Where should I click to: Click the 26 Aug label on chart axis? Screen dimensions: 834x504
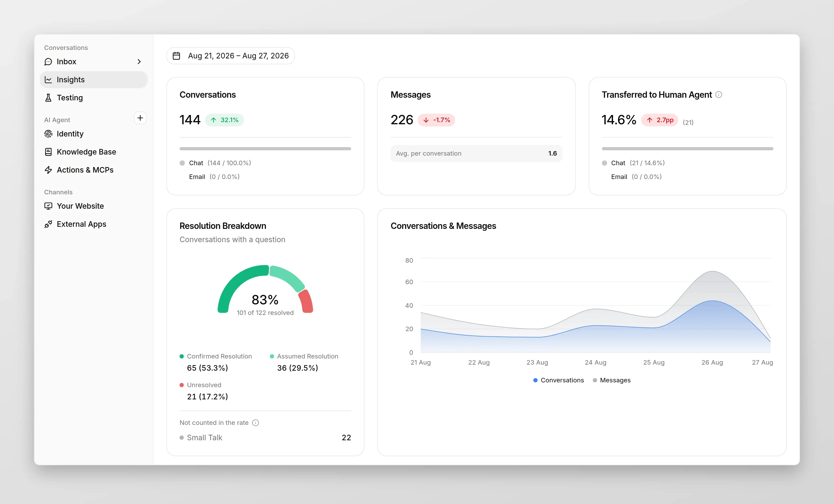point(712,362)
